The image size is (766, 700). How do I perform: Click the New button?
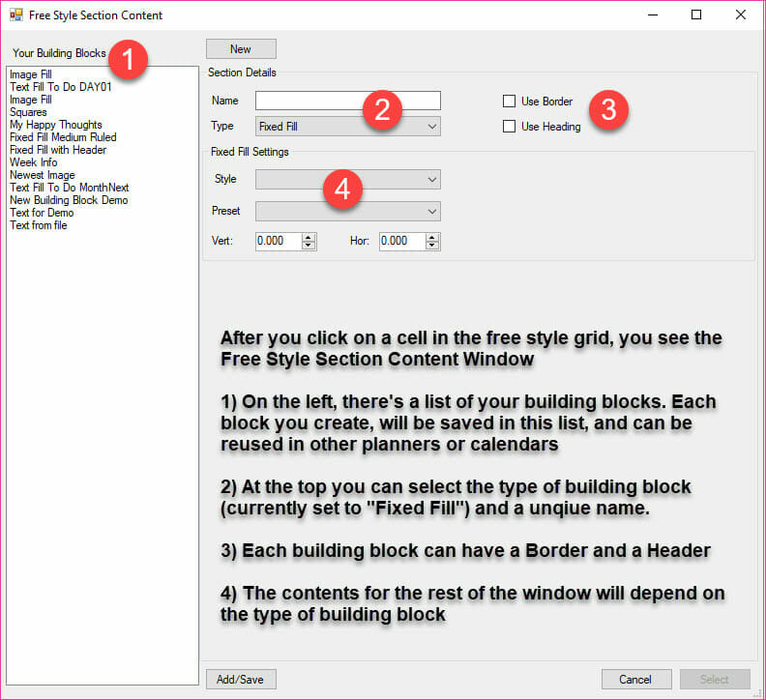pyautogui.click(x=241, y=49)
